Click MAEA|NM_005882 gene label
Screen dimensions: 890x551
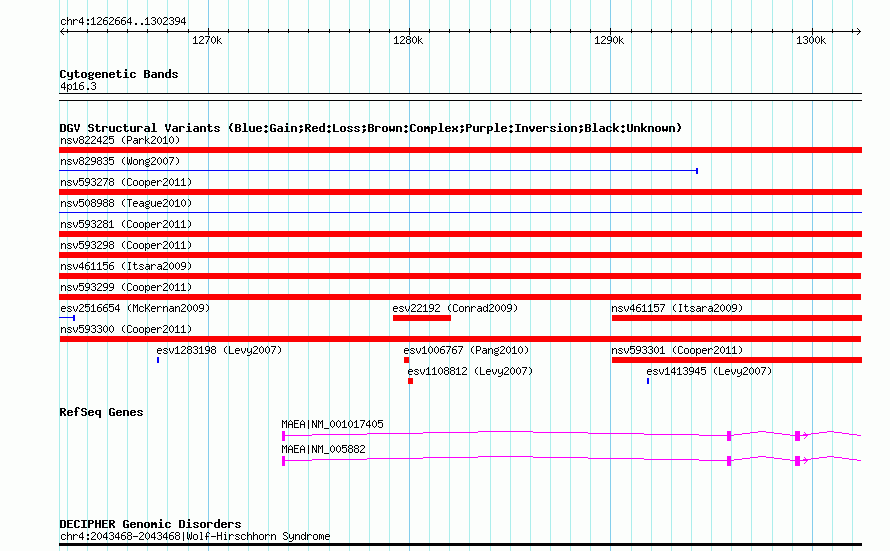323,449
